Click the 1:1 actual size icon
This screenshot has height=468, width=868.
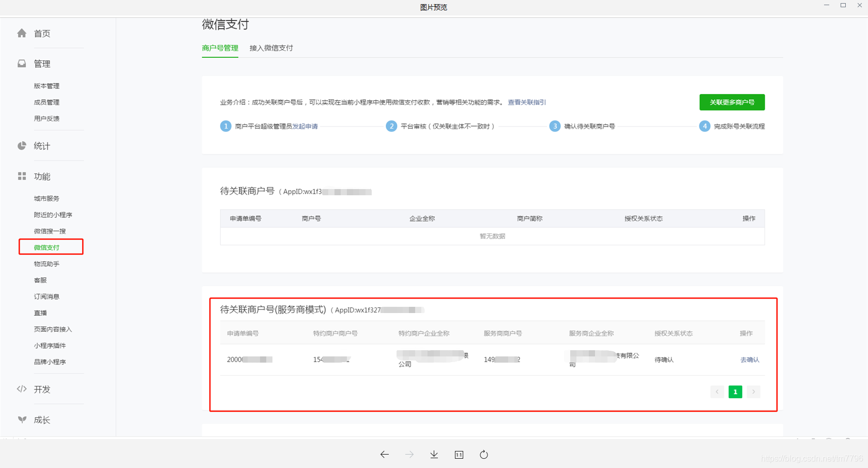(x=459, y=455)
